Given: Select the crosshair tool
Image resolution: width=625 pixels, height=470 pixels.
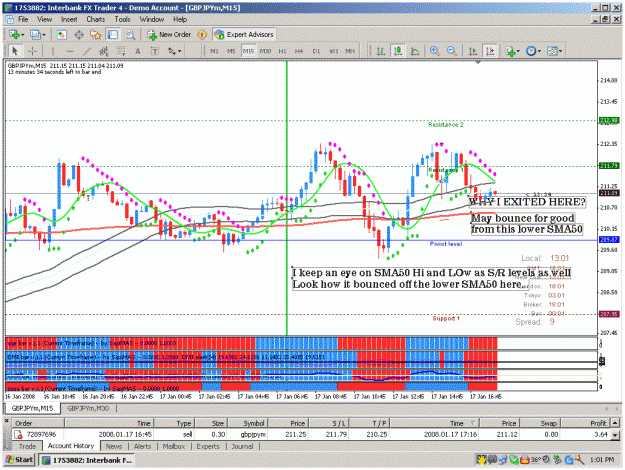Looking at the screenshot, I should point(32,51).
